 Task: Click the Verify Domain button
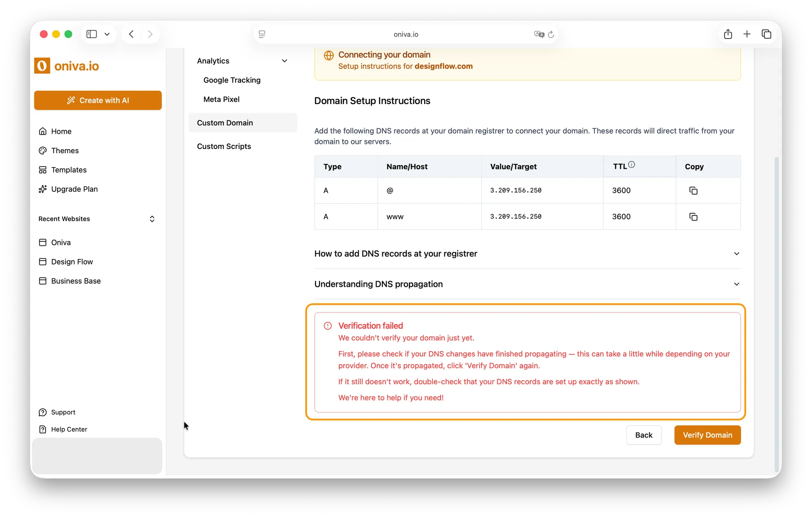tap(707, 435)
